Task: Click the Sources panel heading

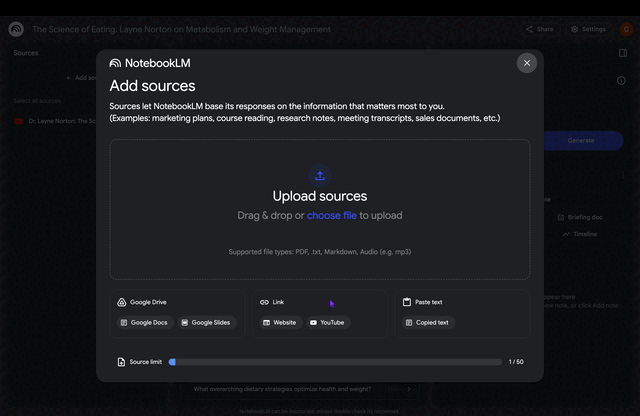Action: tap(26, 53)
